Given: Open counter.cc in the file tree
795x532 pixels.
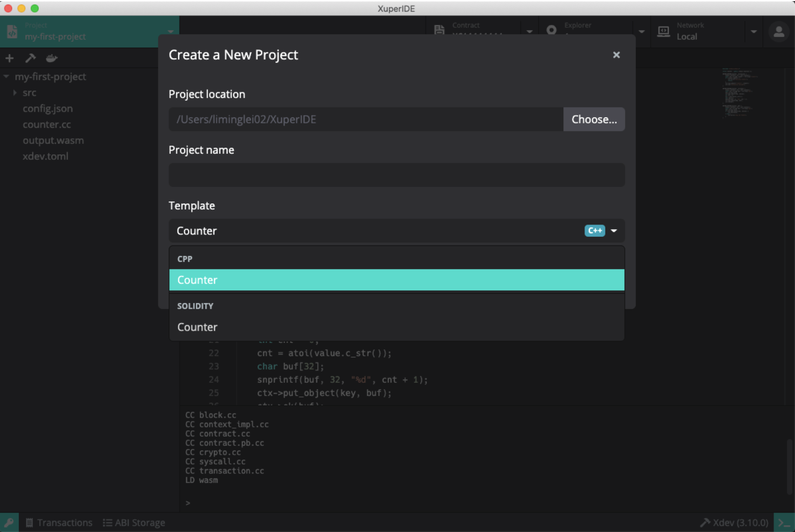Looking at the screenshot, I should pyautogui.click(x=46, y=124).
